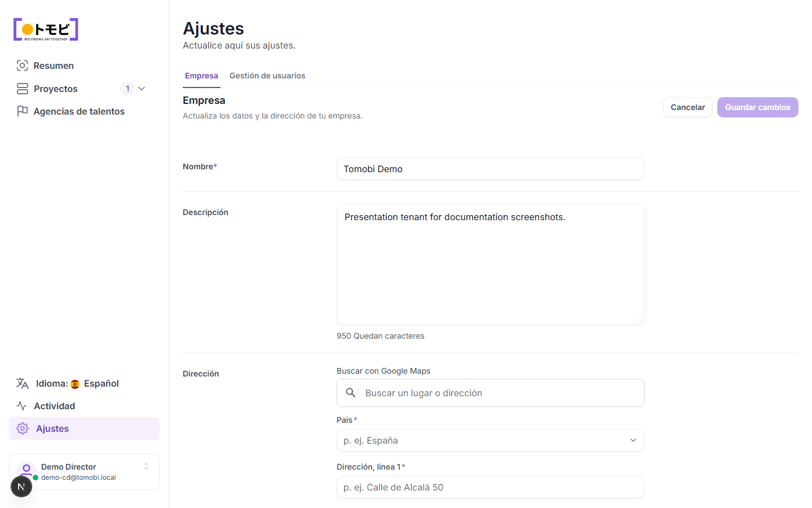This screenshot has width=812, height=508.
Task: Click the Cancelar button
Action: 688,107
